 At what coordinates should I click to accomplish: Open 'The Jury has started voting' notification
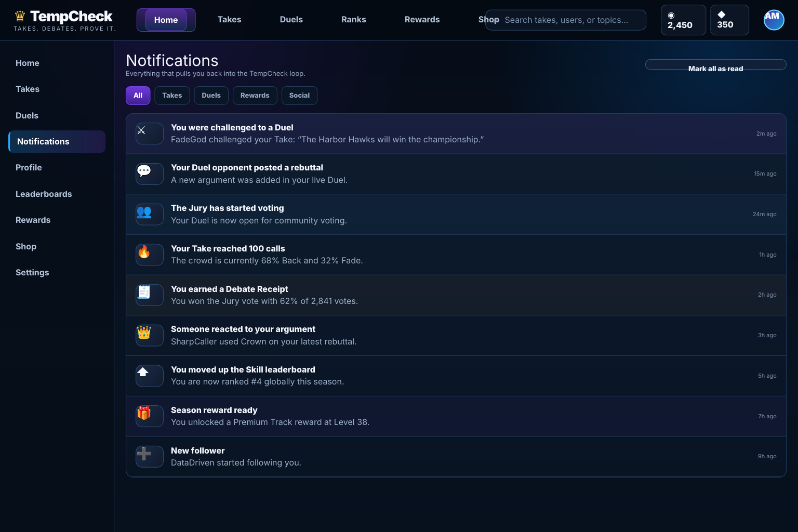click(456, 214)
